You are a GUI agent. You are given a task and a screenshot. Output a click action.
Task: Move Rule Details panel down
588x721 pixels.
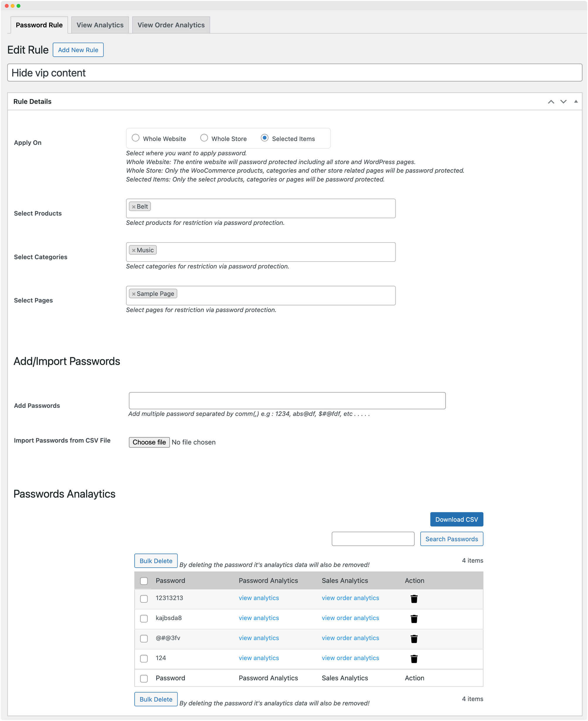point(563,102)
